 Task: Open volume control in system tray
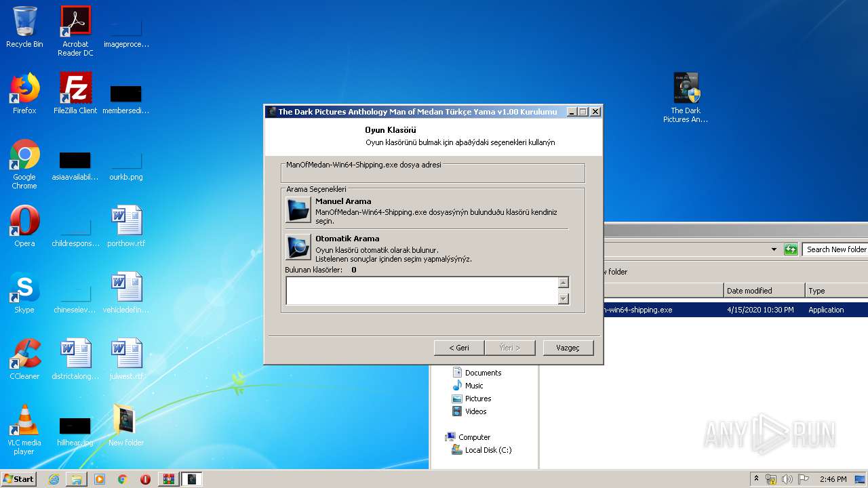point(787,479)
